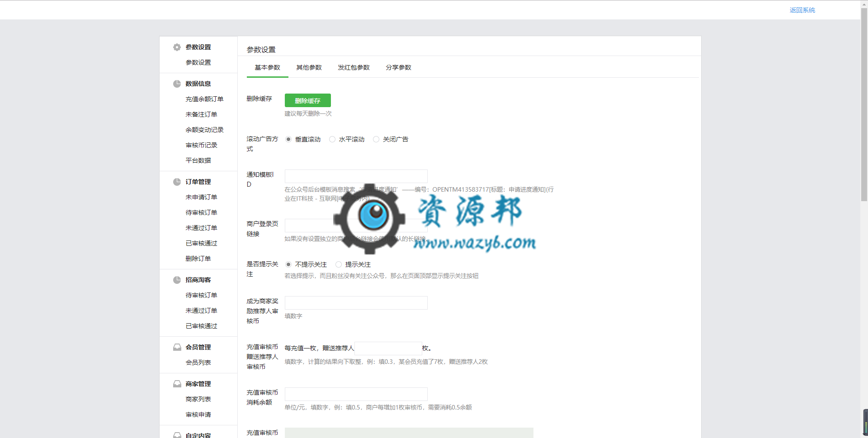Image resolution: width=868 pixels, height=438 pixels.
Task: Click the gear icon beside 参数设置 heading
Action: point(177,47)
